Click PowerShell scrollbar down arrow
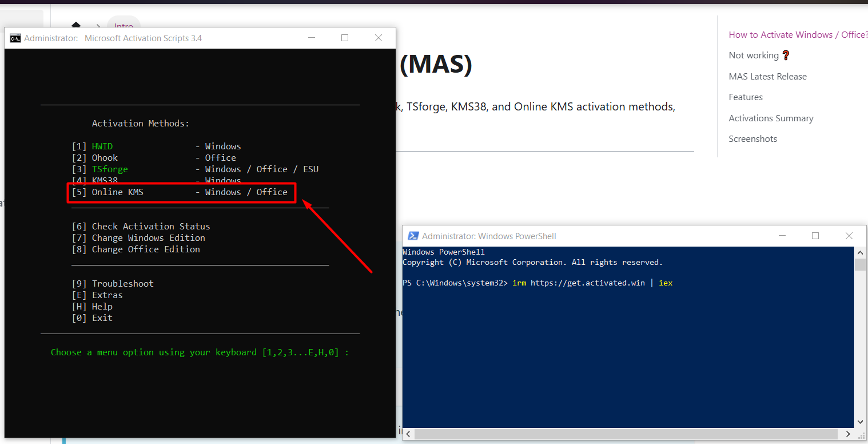 [x=860, y=422]
